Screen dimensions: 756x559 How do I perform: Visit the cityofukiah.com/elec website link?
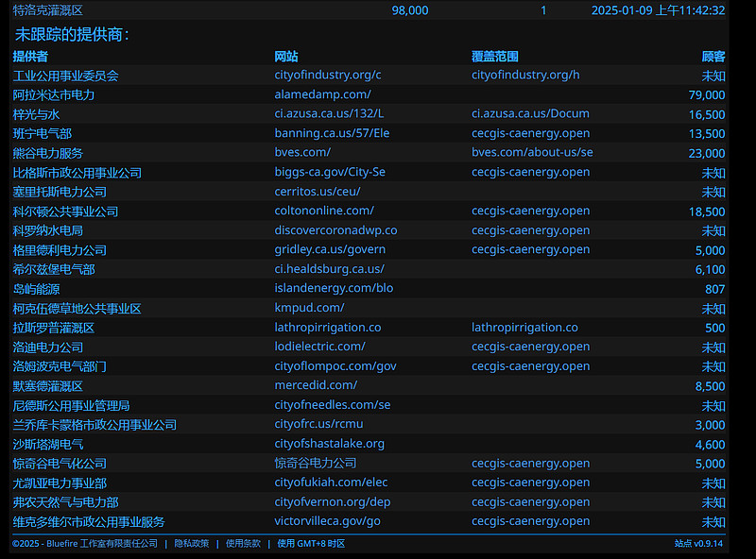pyautogui.click(x=332, y=483)
